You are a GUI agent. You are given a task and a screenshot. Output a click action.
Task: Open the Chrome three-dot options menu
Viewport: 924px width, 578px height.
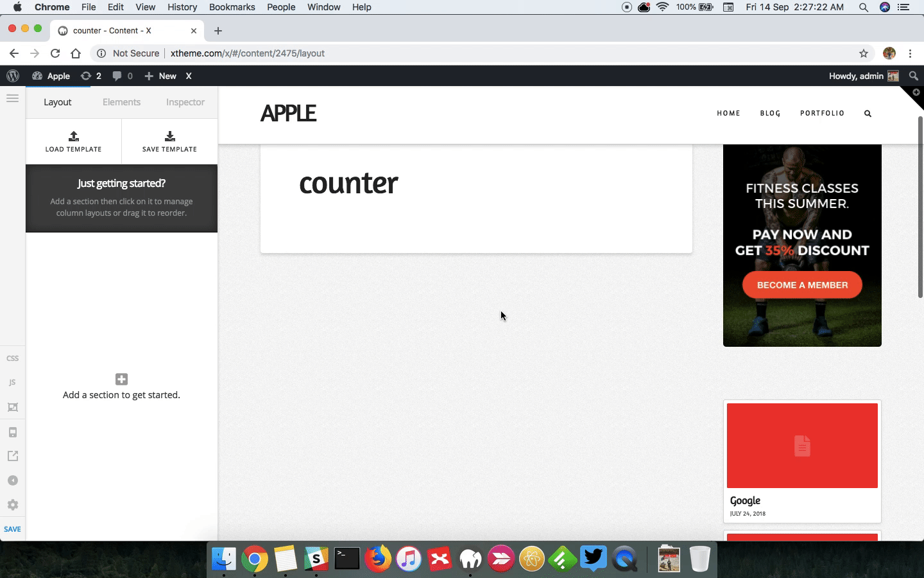[x=910, y=53]
